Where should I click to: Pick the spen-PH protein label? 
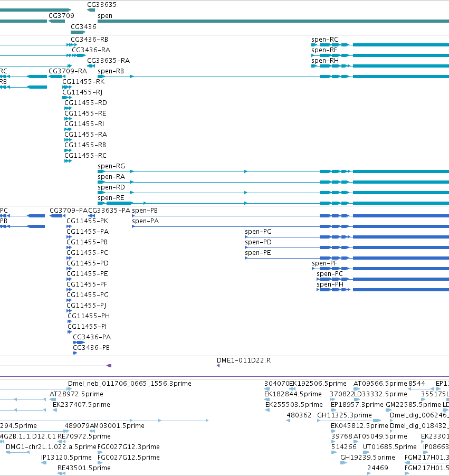(330, 284)
